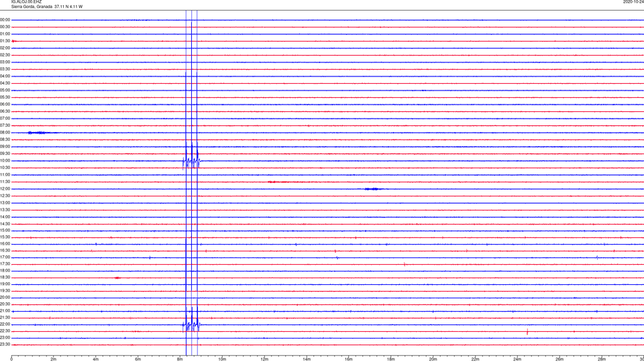Select the 09:00 trace time label

click(x=5, y=147)
